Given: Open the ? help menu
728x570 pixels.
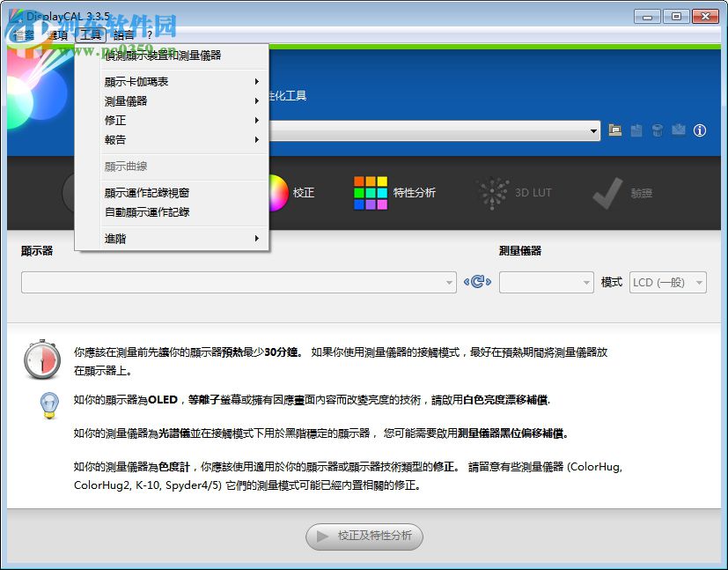Looking at the screenshot, I should [x=151, y=36].
